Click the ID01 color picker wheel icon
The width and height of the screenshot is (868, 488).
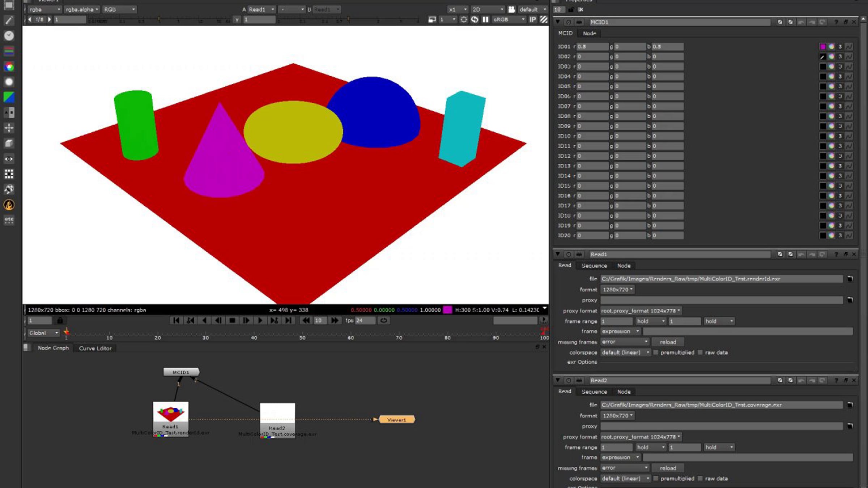831,47
